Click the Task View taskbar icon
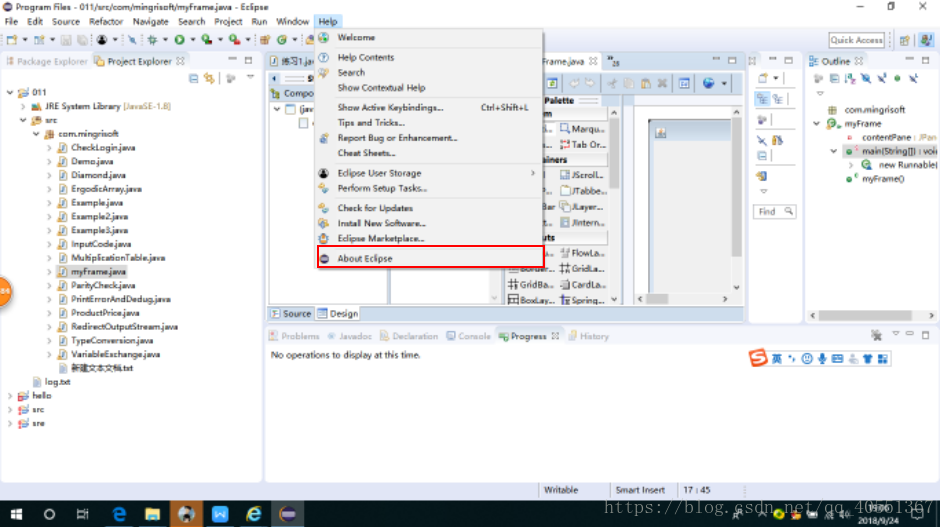Screen dimensions: 945x527 pyautogui.click(x=83, y=514)
